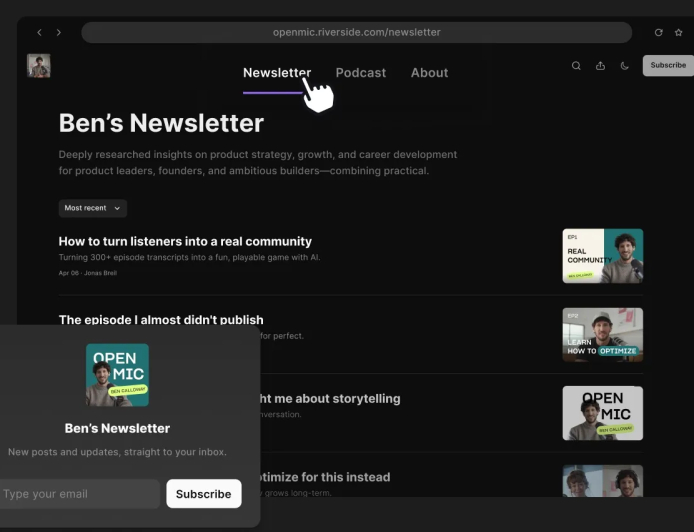Click 'Turning 300+ episode transcripts' subtitle text

pyautogui.click(x=189, y=257)
